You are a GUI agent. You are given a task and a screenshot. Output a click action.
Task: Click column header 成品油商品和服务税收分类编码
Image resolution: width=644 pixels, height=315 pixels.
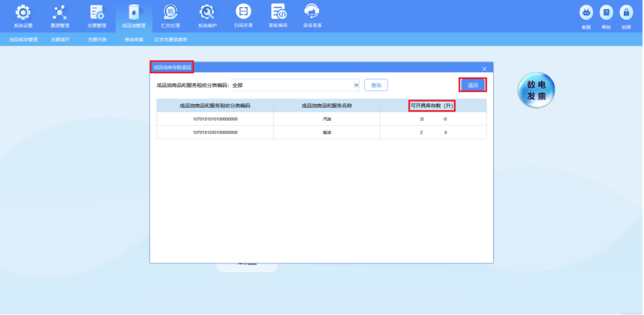215,105
